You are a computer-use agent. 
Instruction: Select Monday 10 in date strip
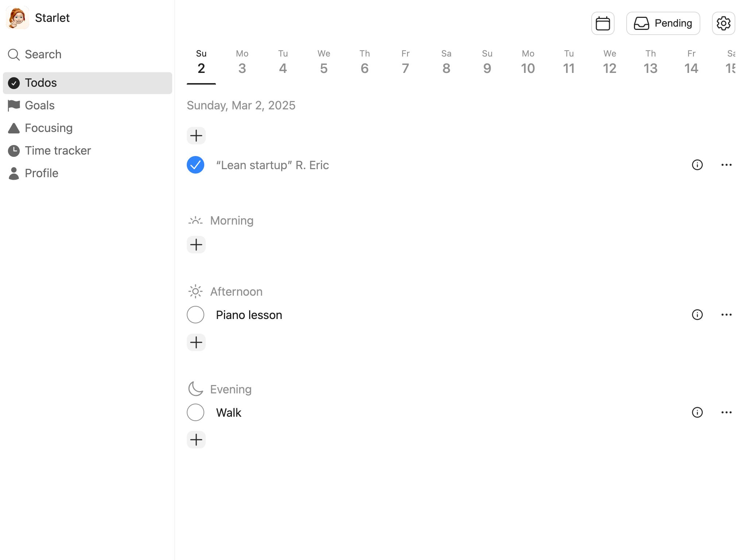528,62
